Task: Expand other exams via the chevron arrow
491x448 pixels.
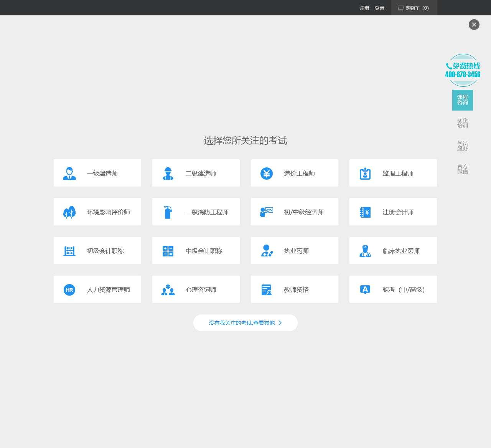Action: click(280, 323)
